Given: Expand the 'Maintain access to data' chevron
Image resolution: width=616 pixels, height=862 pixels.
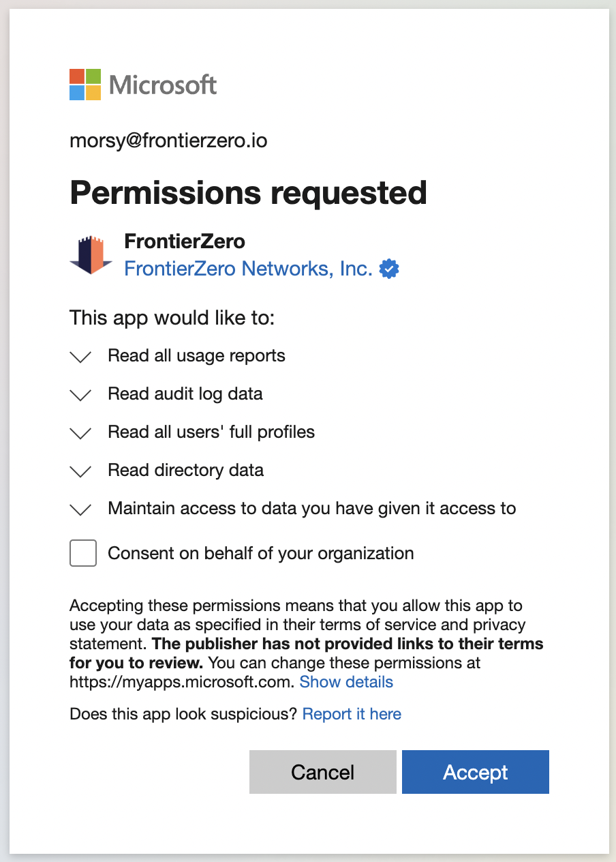Looking at the screenshot, I should 81,509.
